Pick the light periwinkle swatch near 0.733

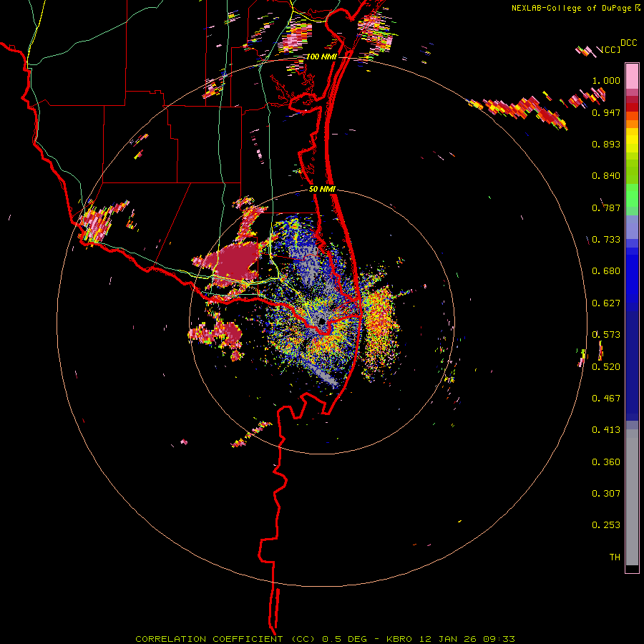click(632, 228)
